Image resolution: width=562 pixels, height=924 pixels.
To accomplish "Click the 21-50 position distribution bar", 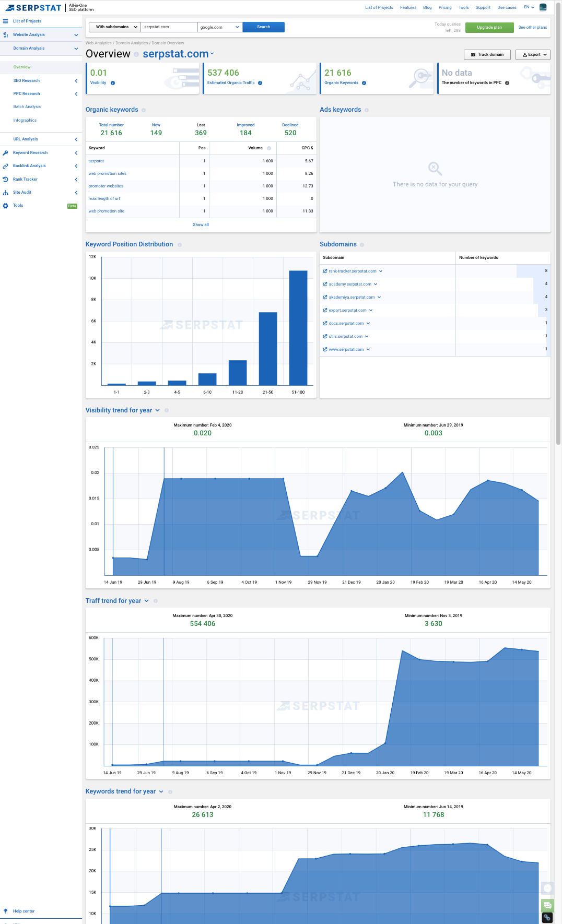I will [x=268, y=349].
